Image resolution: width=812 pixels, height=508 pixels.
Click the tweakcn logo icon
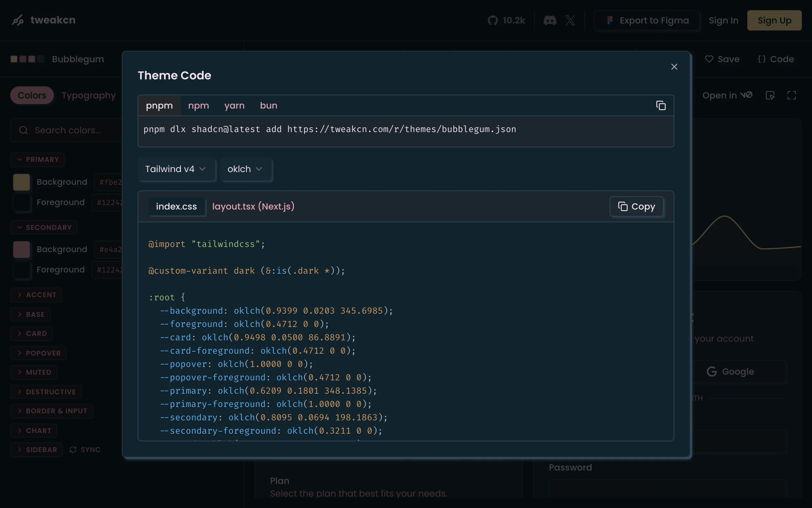(x=18, y=20)
